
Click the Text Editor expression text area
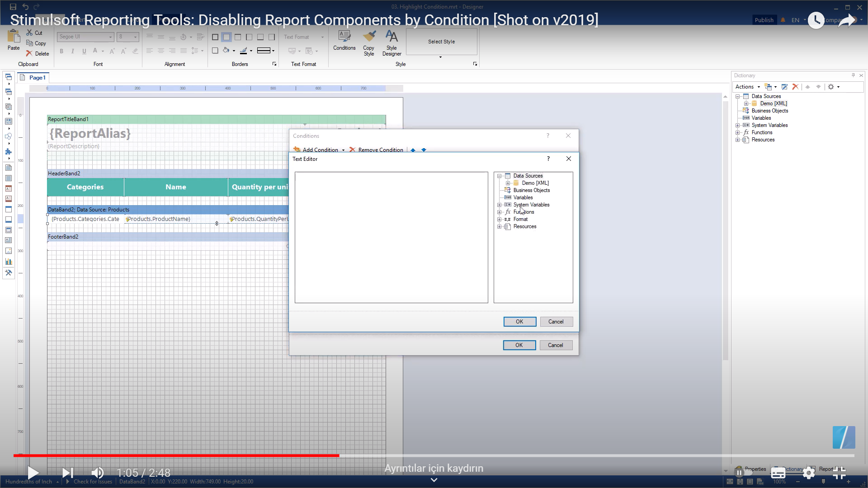[x=392, y=237]
